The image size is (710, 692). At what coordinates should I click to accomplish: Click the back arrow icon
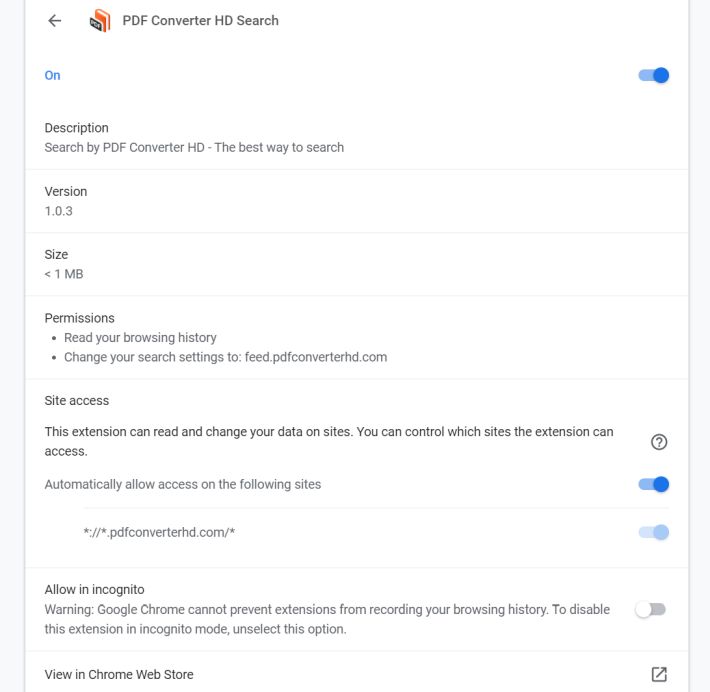[55, 21]
